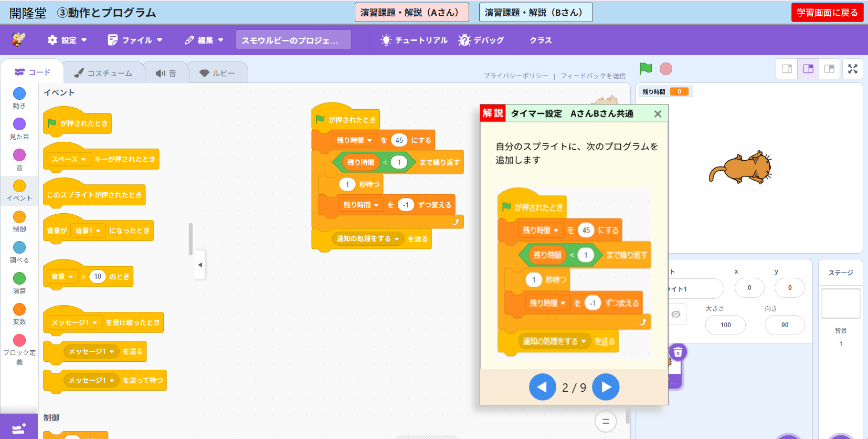Delete sprite with trash icon

pos(678,352)
